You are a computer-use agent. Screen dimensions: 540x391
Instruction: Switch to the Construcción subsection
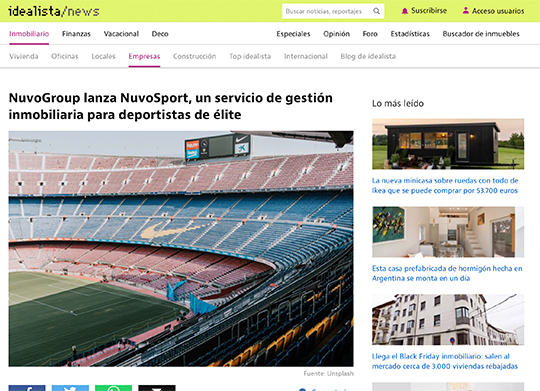click(195, 56)
